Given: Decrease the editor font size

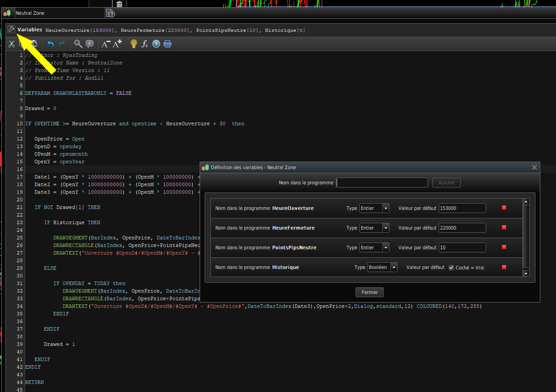Looking at the screenshot, I should 106,44.
